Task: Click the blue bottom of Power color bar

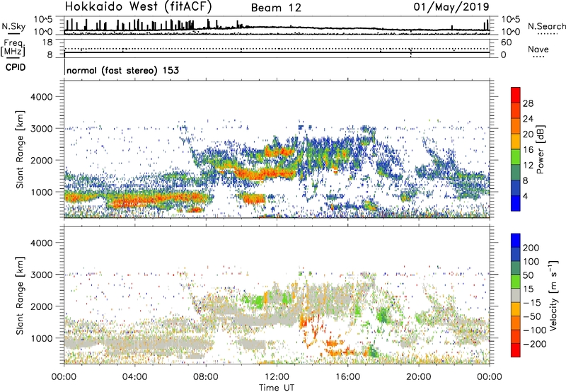Action: point(516,203)
